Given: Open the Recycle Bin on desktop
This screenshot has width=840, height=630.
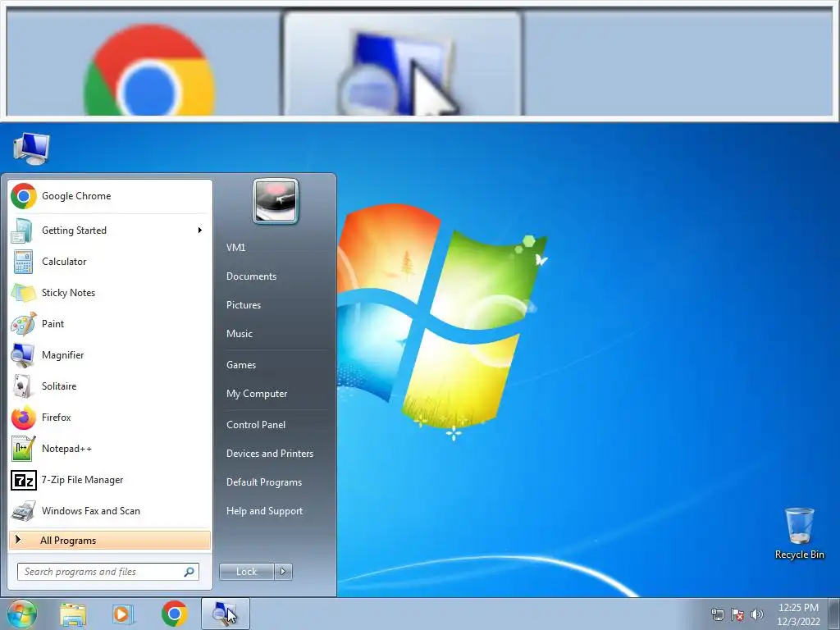Looking at the screenshot, I should tap(799, 533).
